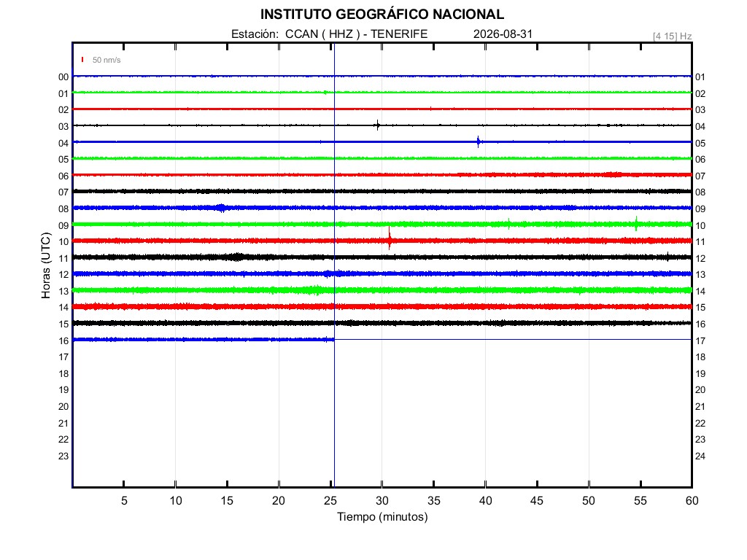Click the red trace for hour 02

click(x=382, y=109)
